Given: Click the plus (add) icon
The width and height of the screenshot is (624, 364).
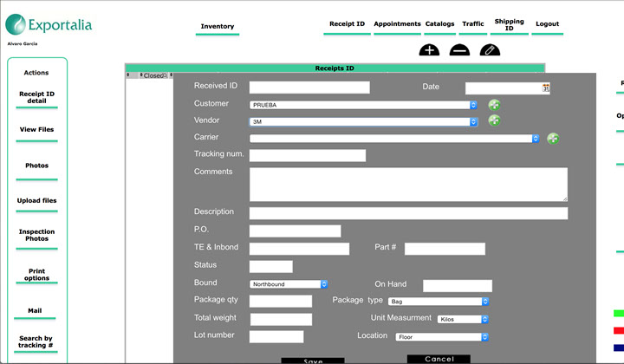Looking at the screenshot, I should click(x=429, y=50).
